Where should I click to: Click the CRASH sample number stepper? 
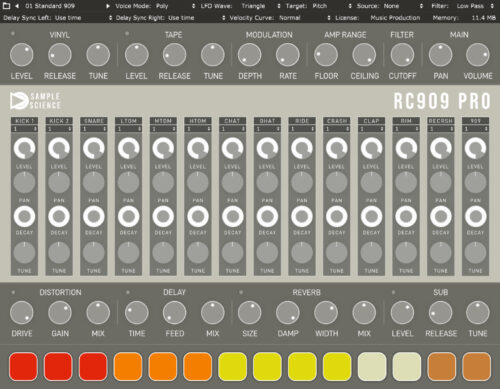click(337, 129)
